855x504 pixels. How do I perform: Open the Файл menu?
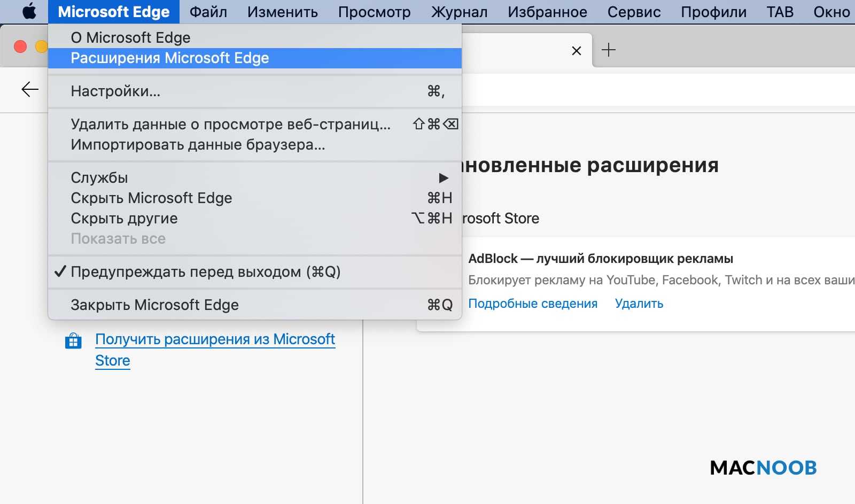208,12
